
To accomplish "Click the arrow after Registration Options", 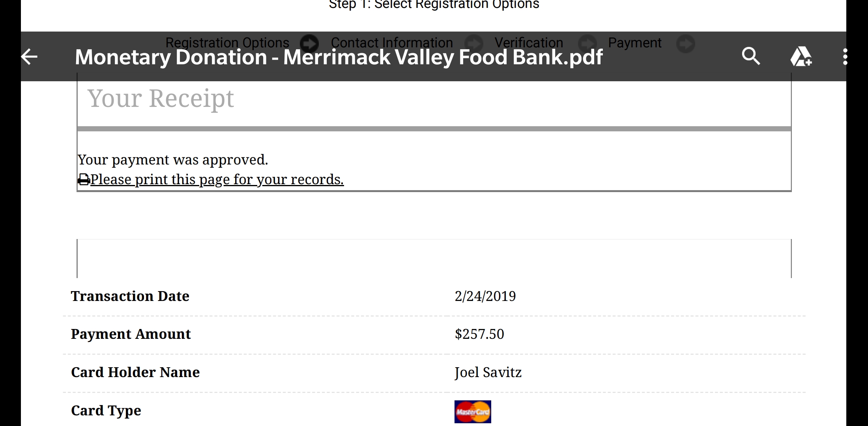I will pyautogui.click(x=309, y=43).
